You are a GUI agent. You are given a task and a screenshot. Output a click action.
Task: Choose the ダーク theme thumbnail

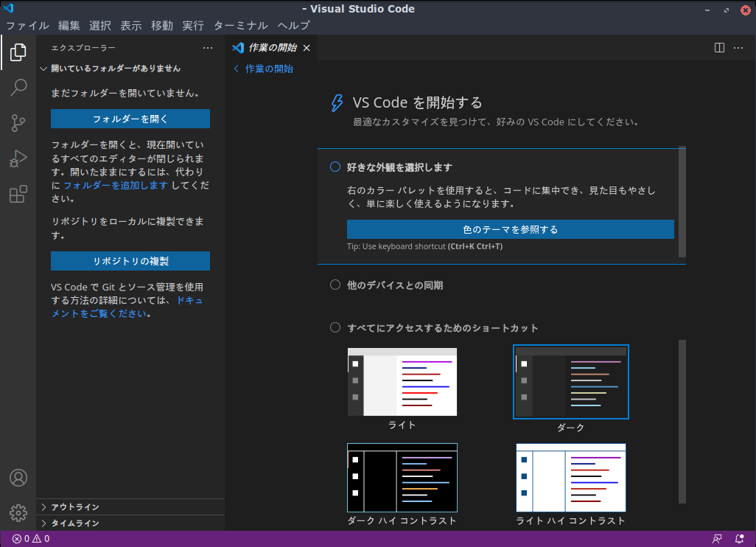point(571,382)
